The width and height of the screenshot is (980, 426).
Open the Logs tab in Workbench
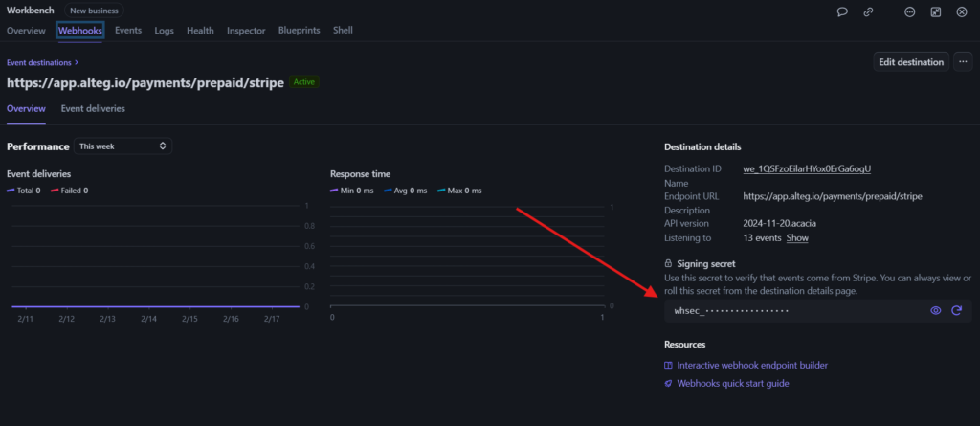pos(164,31)
